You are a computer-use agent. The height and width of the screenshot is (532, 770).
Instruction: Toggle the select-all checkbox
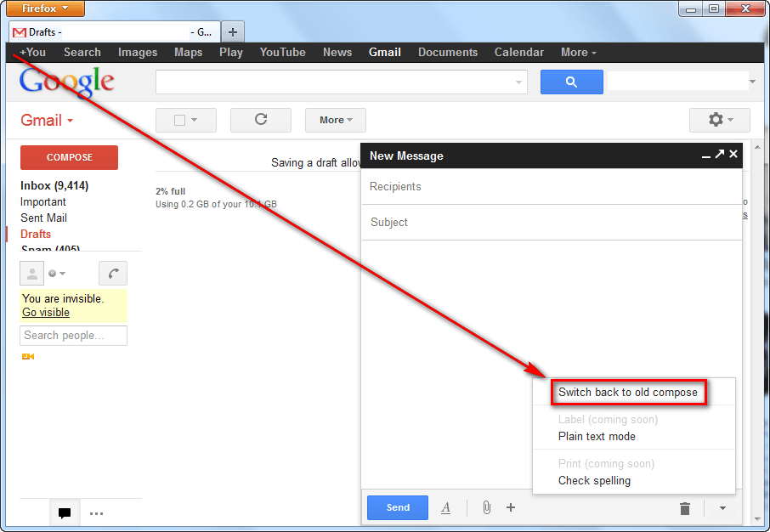pyautogui.click(x=179, y=120)
